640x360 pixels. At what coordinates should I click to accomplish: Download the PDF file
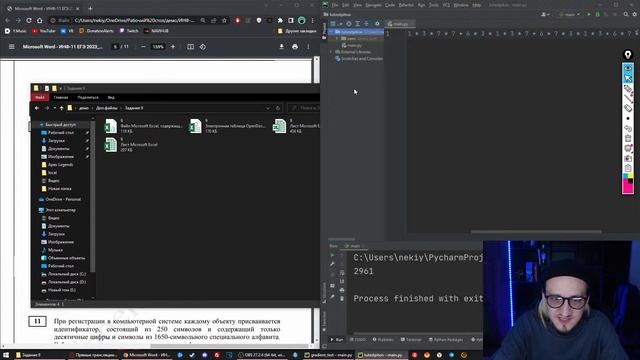pos(281,47)
